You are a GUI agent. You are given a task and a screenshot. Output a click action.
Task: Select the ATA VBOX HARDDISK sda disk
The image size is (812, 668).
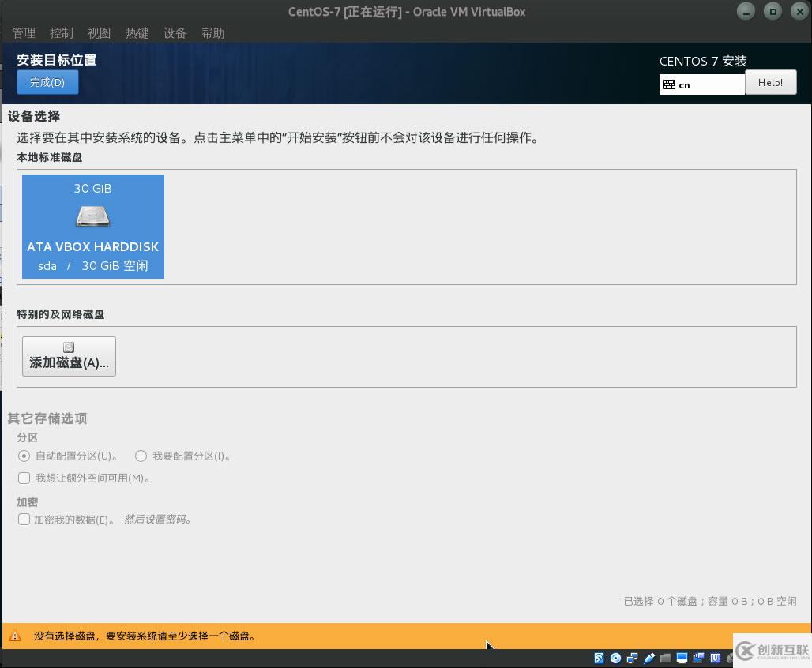pyautogui.click(x=93, y=227)
